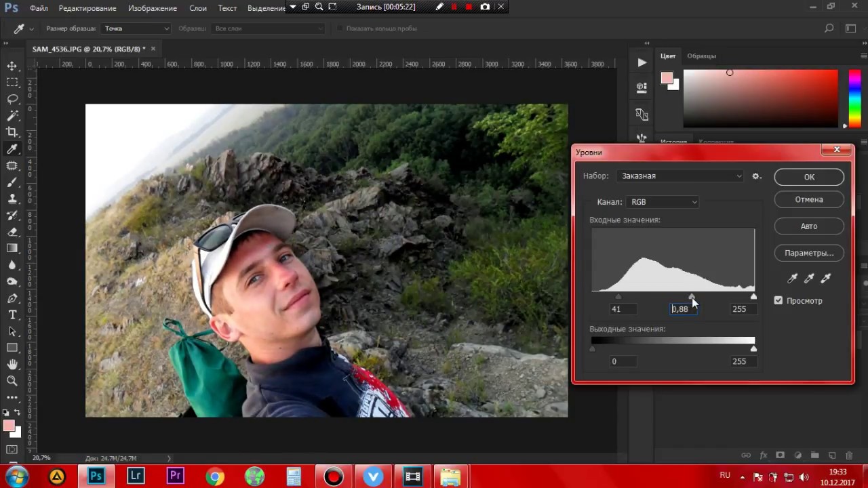Click the midtone input slider handle

691,296
